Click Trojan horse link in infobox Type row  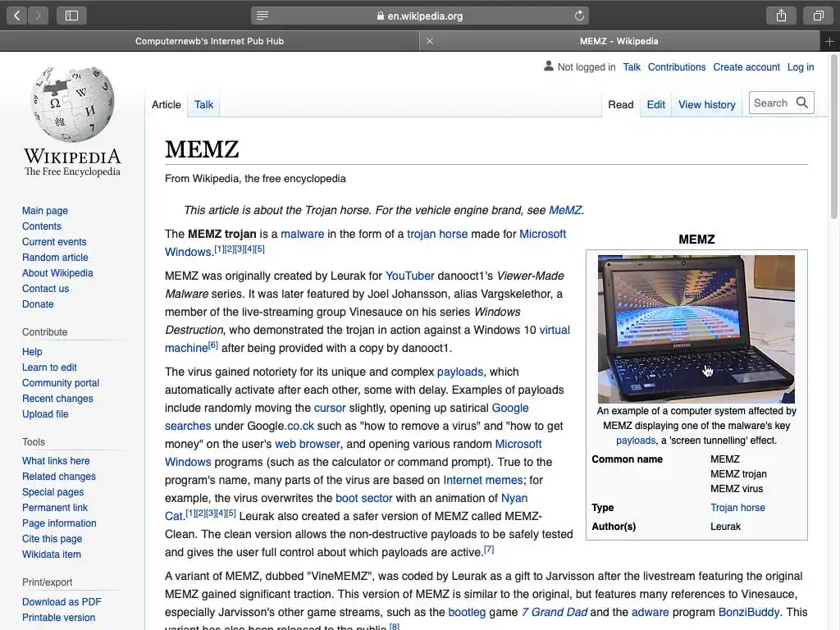tap(737, 507)
